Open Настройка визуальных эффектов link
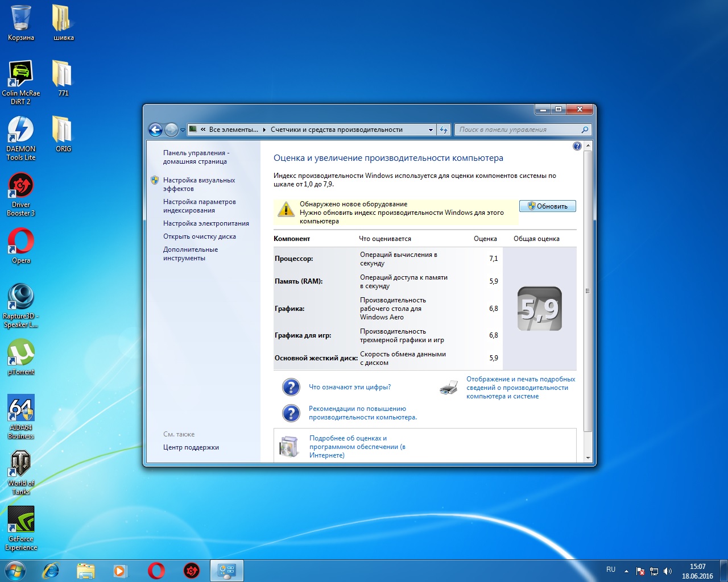This screenshot has height=582, width=728. point(198,184)
